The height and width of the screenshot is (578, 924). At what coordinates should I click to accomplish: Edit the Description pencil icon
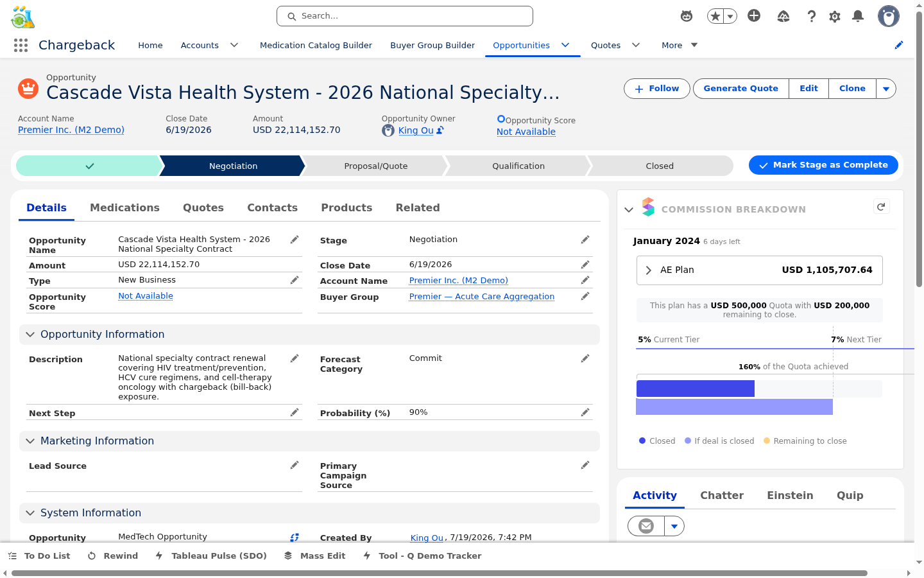pos(295,358)
